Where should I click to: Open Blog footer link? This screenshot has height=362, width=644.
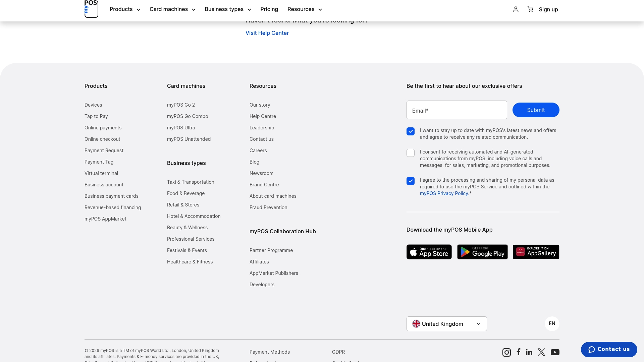pos(254,162)
